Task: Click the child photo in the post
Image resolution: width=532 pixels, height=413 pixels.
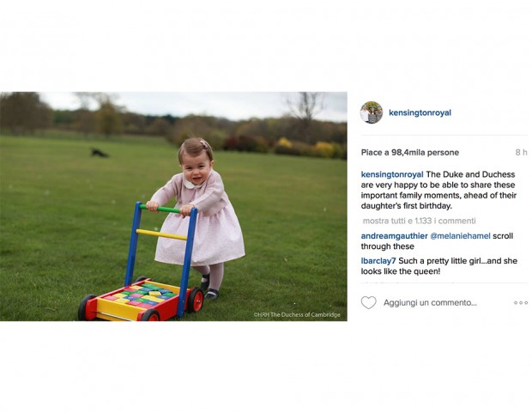Action: click(173, 206)
